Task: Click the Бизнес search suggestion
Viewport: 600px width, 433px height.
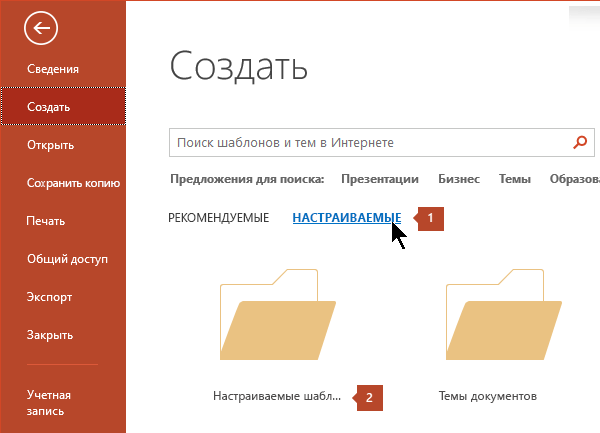Action: click(459, 179)
